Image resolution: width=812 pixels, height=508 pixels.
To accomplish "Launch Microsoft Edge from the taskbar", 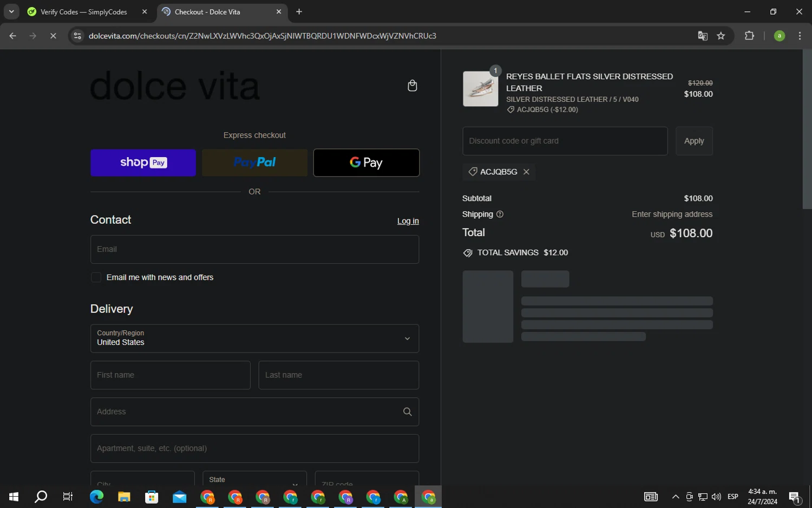I will pos(96,497).
